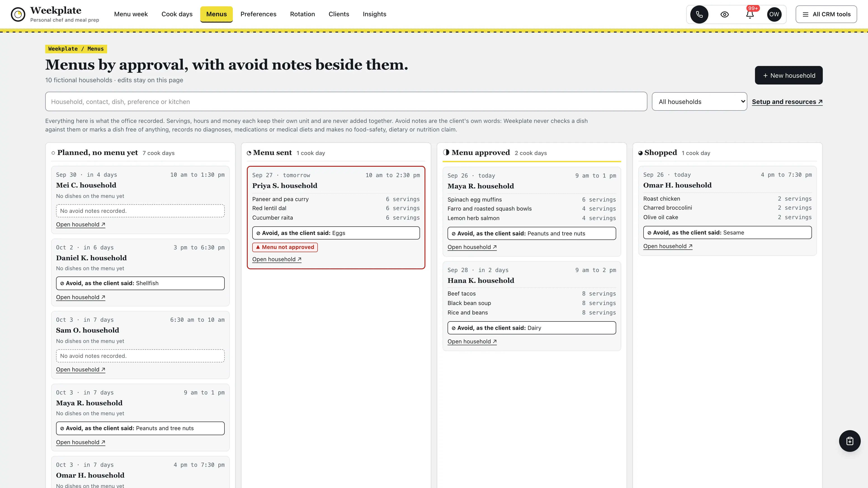Open household for Sam O.
Viewport: 868px width, 488px height.
(80, 370)
